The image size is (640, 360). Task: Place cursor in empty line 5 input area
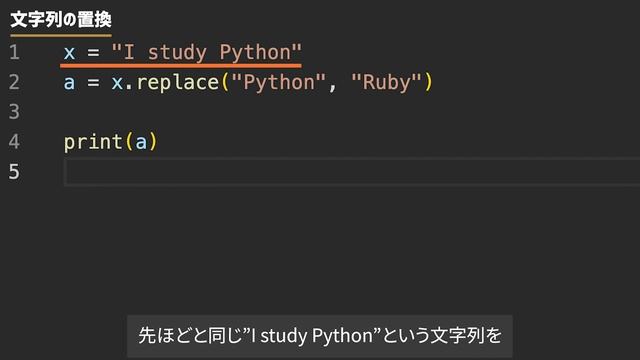(x=352, y=172)
